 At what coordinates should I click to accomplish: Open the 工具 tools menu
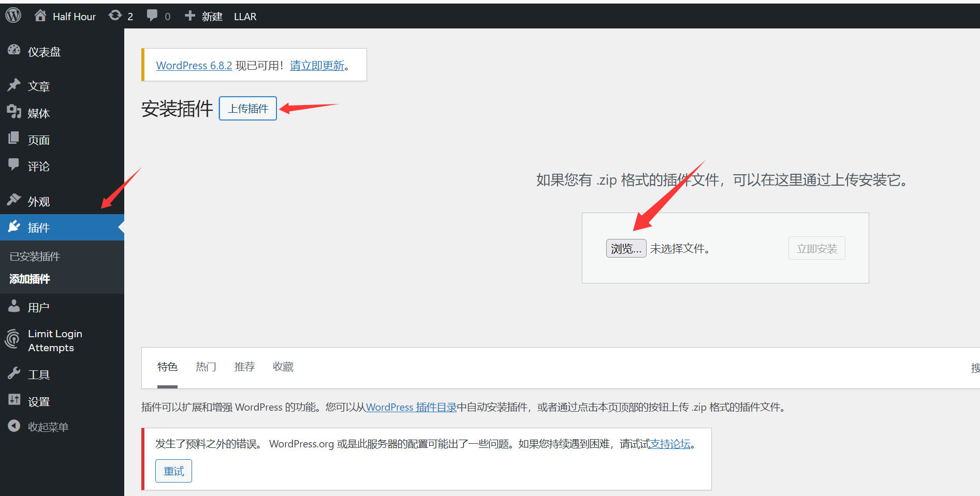pyautogui.click(x=38, y=374)
